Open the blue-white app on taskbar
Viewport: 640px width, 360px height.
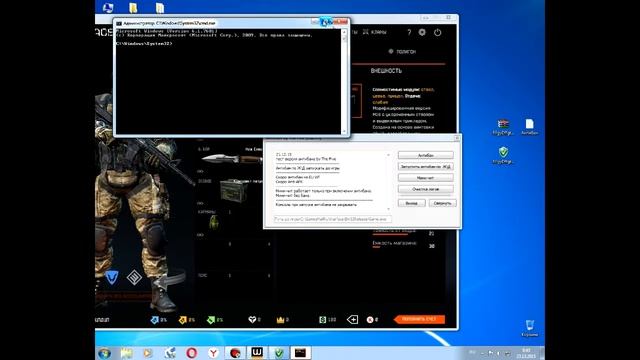pyautogui.click(x=170, y=353)
